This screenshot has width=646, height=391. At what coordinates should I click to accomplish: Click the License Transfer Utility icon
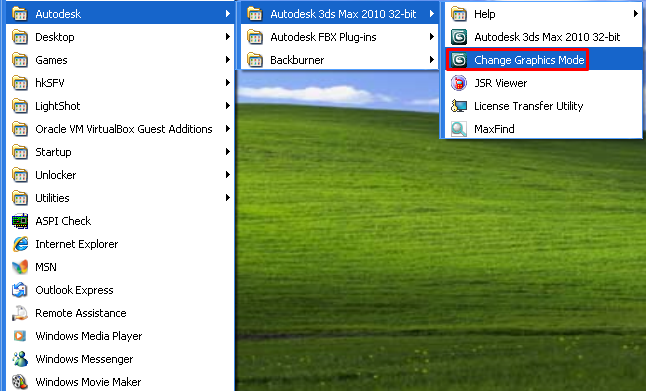click(459, 106)
